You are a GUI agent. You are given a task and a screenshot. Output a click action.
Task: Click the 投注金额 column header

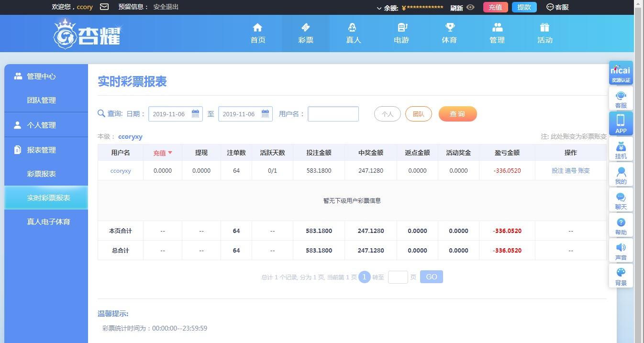click(319, 153)
